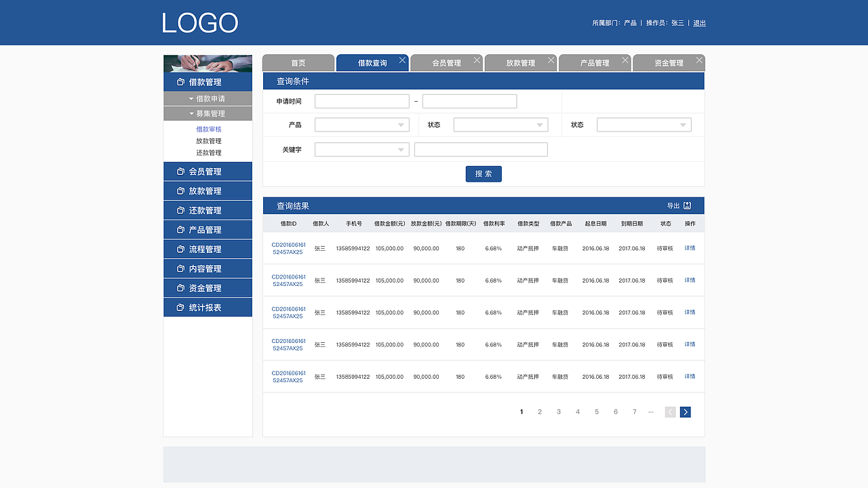
Task: Open 放款管理 under 募集管理 submenu
Action: point(209,141)
